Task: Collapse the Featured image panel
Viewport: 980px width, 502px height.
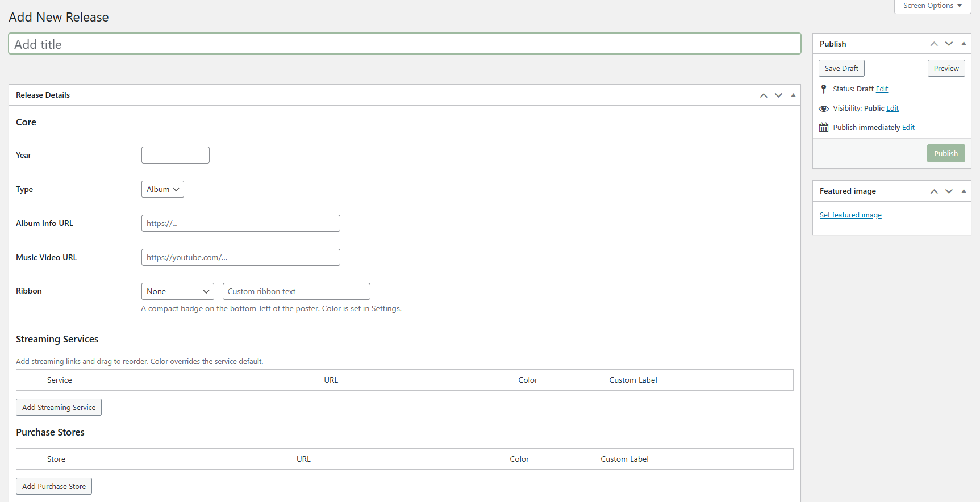Action: (x=964, y=191)
